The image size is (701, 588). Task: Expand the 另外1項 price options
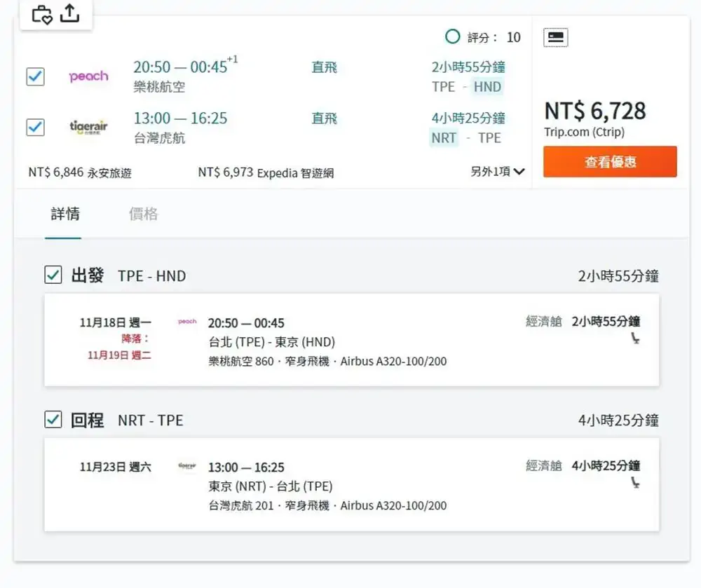coord(498,172)
